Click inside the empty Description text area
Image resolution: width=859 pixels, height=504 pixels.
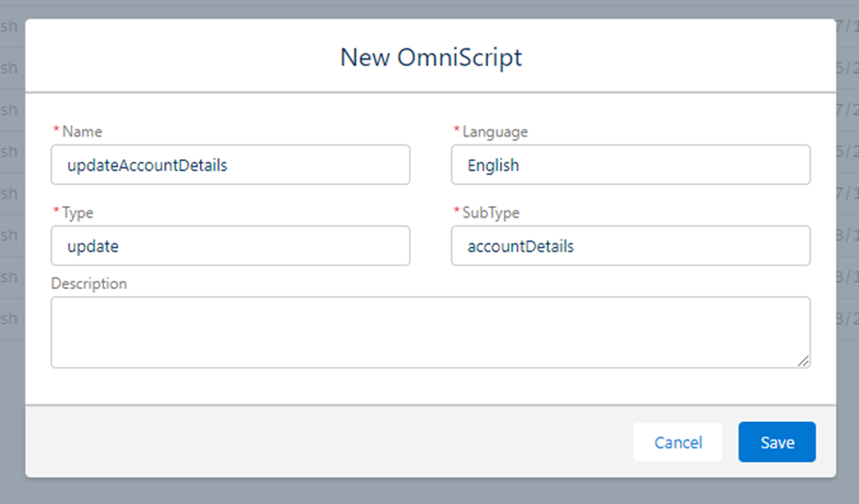431,332
